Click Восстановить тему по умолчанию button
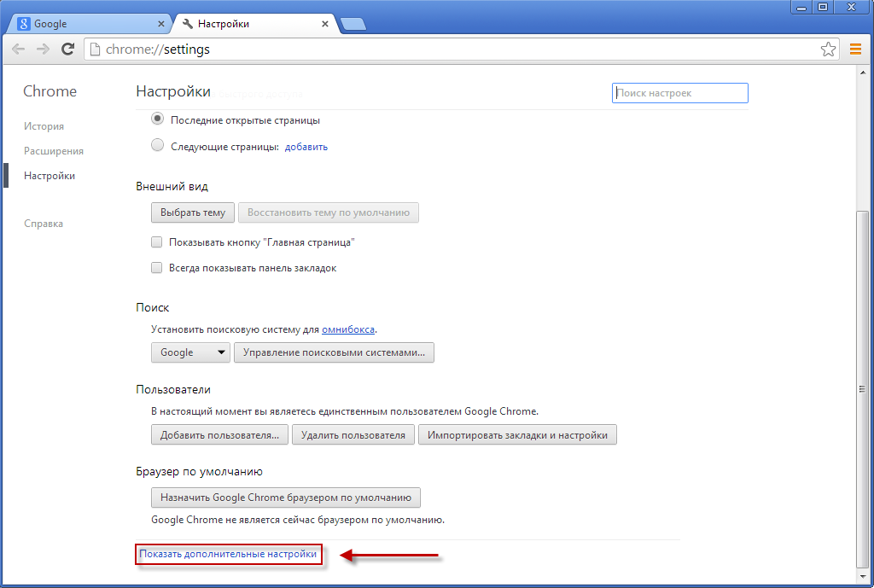 point(329,212)
